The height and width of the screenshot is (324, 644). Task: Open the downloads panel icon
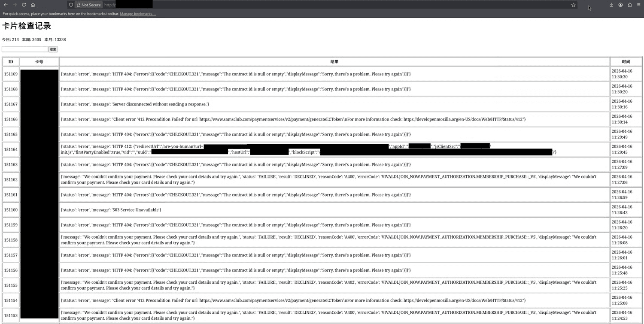click(x=611, y=5)
